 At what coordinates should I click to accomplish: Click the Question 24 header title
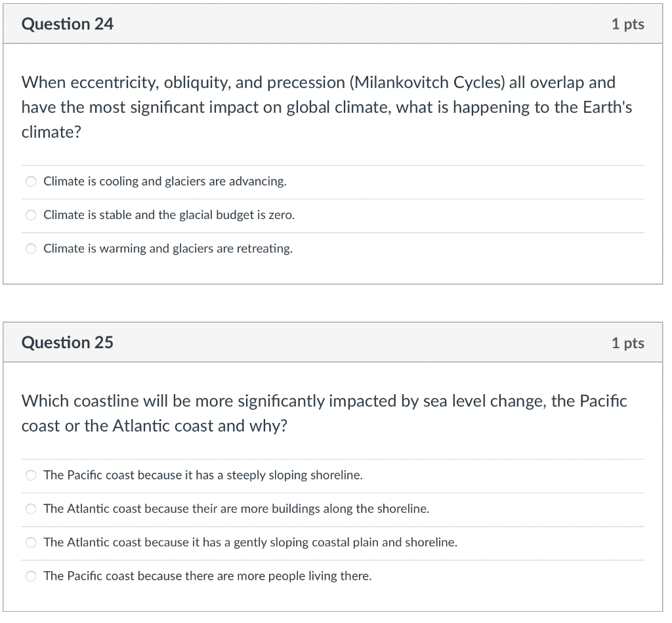[68, 24]
